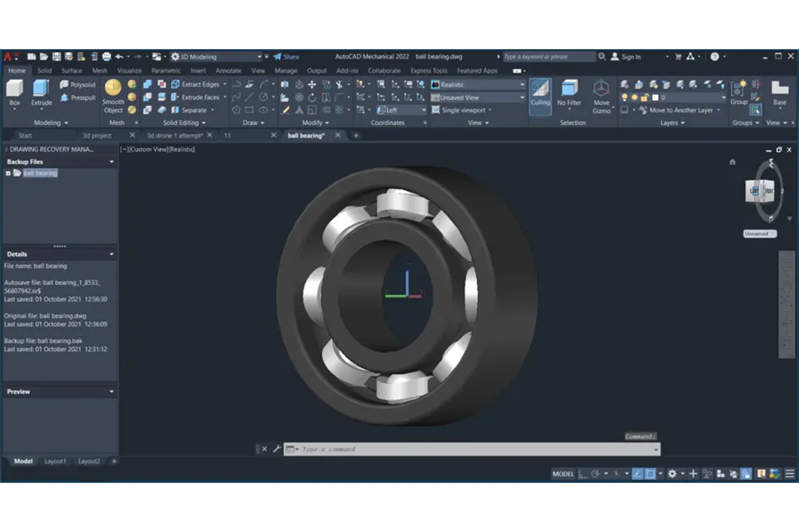The height and width of the screenshot is (532, 799).
Task: Click the Separate solid editing tool
Action: coord(189,110)
